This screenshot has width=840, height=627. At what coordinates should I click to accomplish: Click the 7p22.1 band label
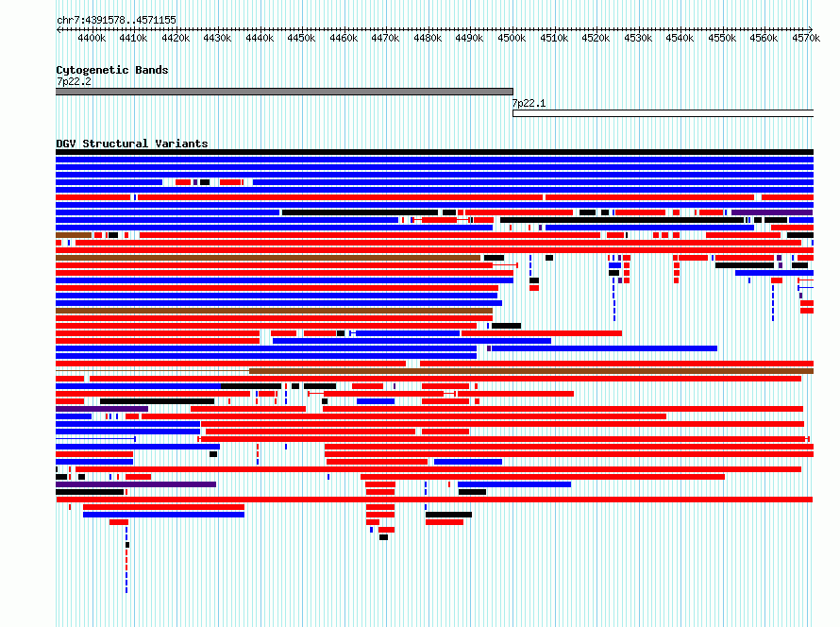pos(529,103)
